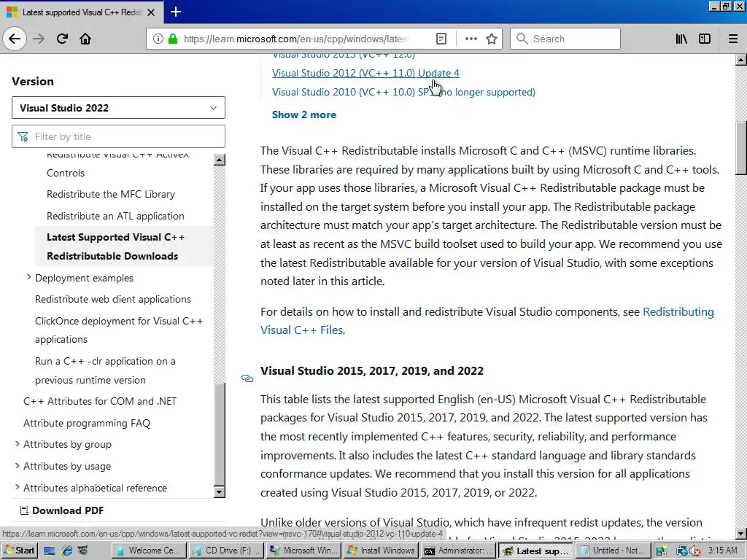
Task: Expand Deployment examples node
Action: coord(28,277)
